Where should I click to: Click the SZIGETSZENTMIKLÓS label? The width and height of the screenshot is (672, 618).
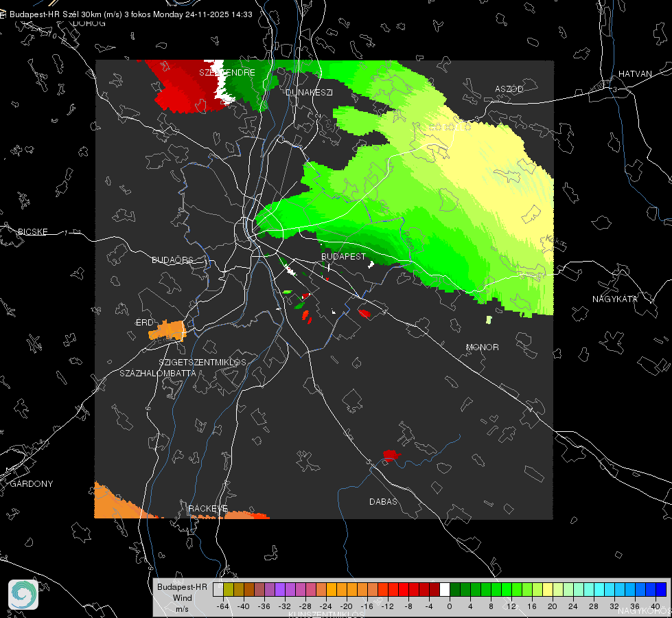point(202,363)
